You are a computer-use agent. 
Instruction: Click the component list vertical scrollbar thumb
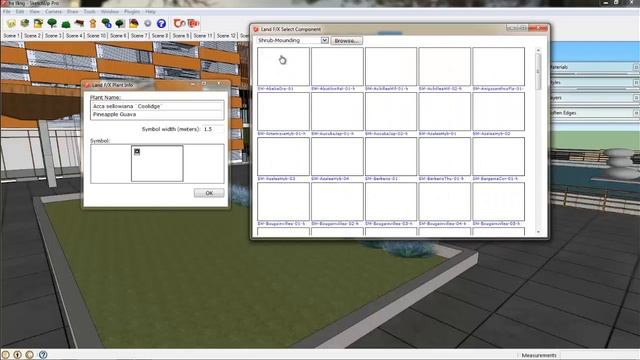coord(538,71)
